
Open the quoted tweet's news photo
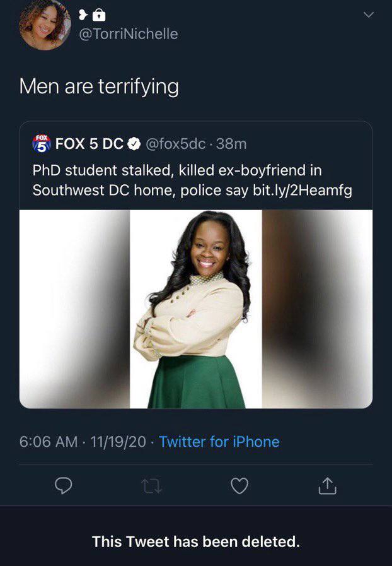(x=196, y=309)
